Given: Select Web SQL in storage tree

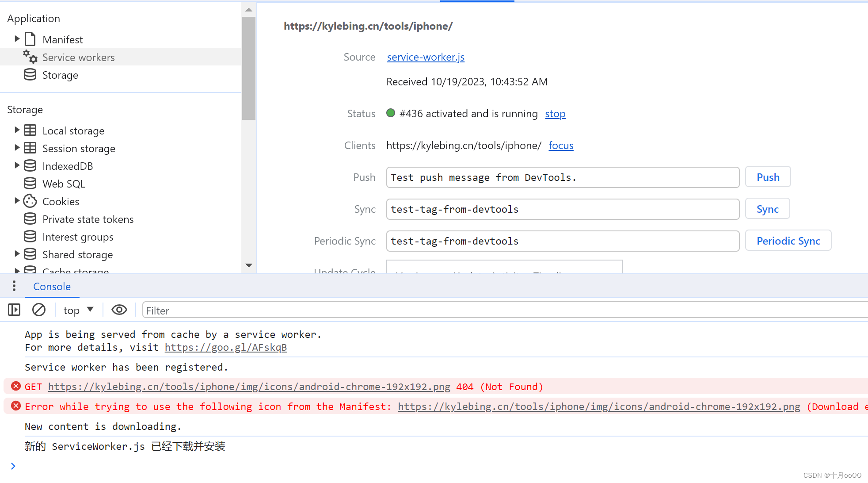Looking at the screenshot, I should 64,184.
